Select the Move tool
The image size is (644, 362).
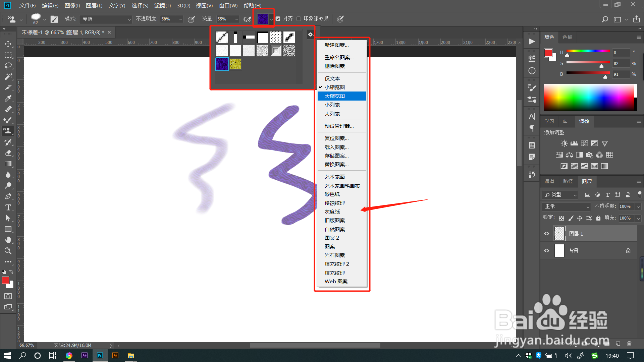coord(8,44)
